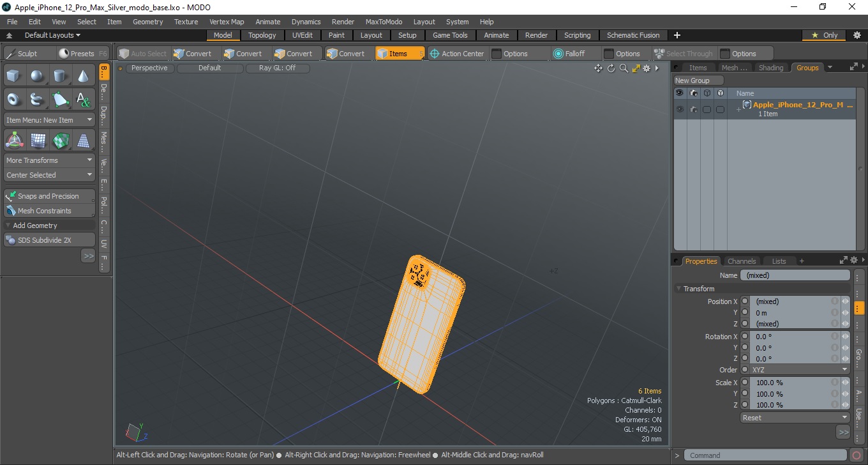Open layout settings gear in top bar
868x465 pixels.
[857, 35]
